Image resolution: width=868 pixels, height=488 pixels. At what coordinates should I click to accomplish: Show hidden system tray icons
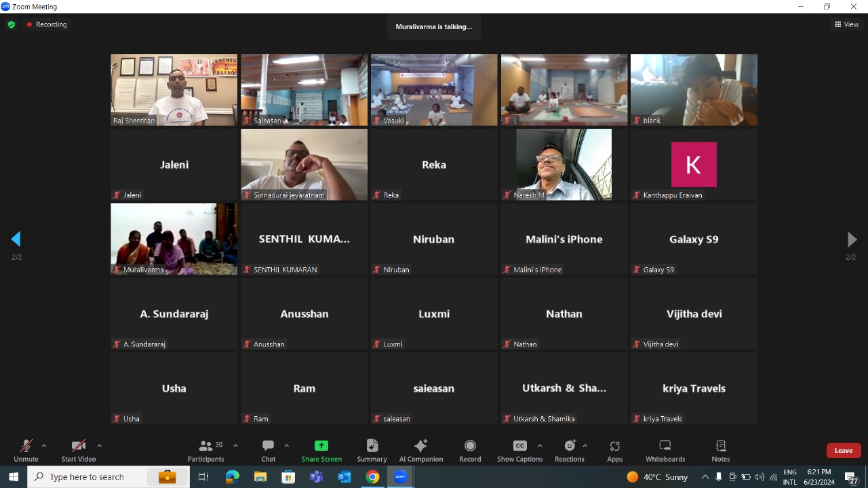click(x=705, y=477)
